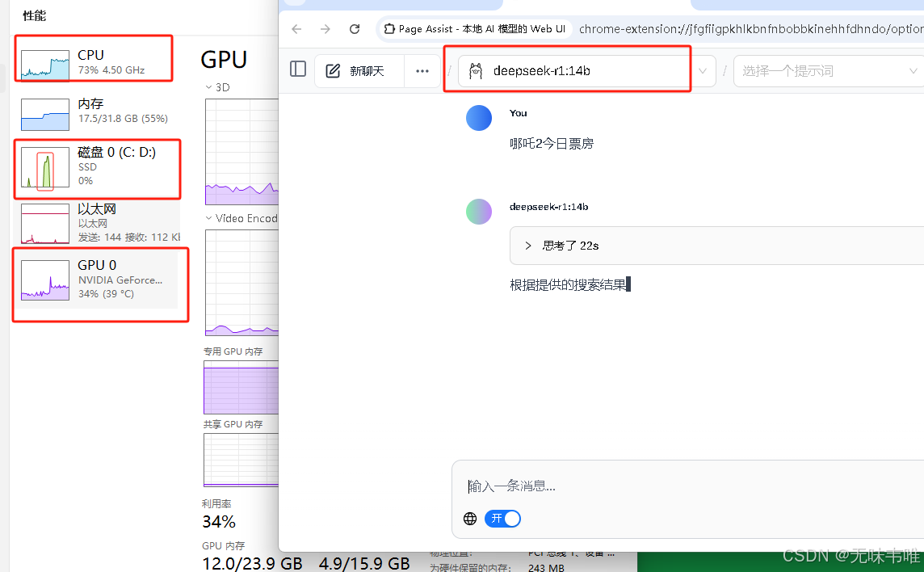Viewport: 924px width, 572px height.
Task: Click the Page Assist extension icon in address bar
Action: click(389, 29)
